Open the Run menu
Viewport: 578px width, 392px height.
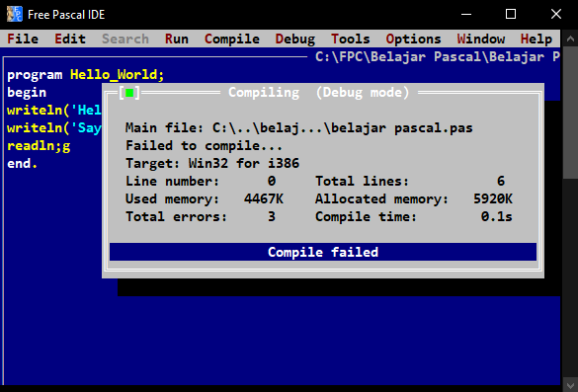tap(177, 39)
